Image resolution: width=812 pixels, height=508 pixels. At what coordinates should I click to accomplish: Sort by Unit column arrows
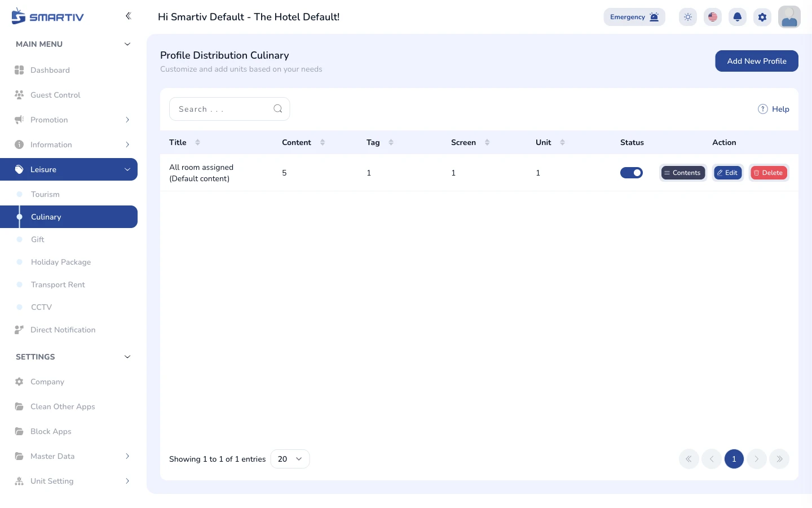point(562,142)
